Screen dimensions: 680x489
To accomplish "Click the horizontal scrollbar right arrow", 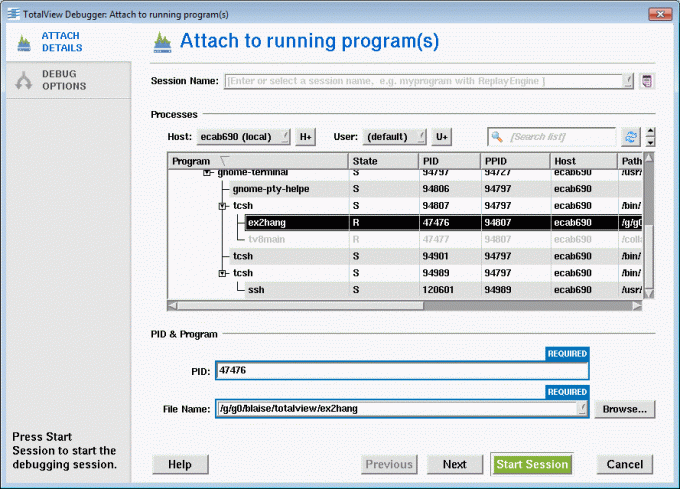I will pos(637,306).
